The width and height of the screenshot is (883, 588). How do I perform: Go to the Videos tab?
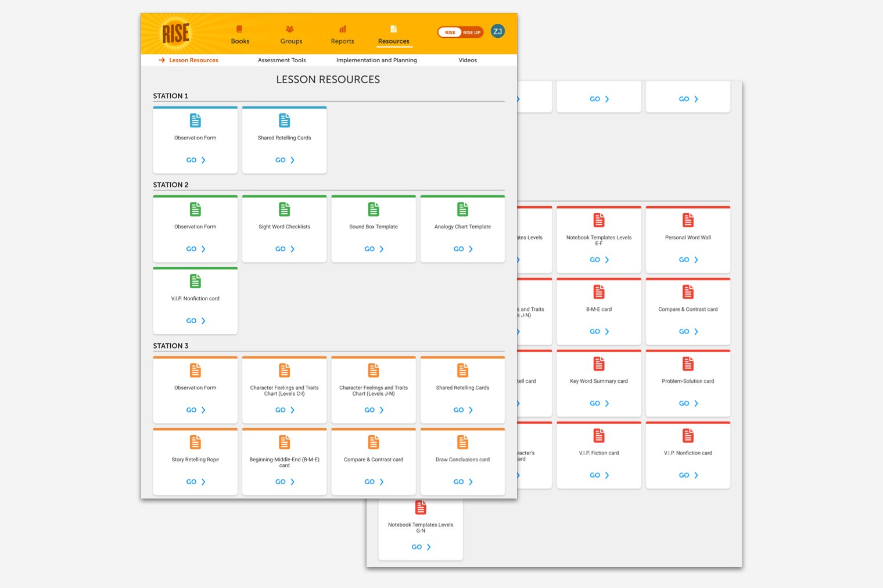[468, 60]
